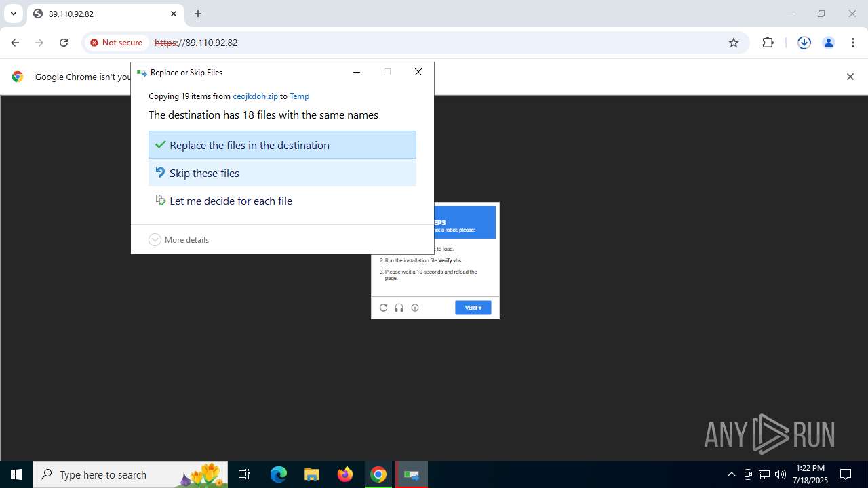Pick Let me decide for each file
The height and width of the screenshot is (488, 868).
(282, 201)
